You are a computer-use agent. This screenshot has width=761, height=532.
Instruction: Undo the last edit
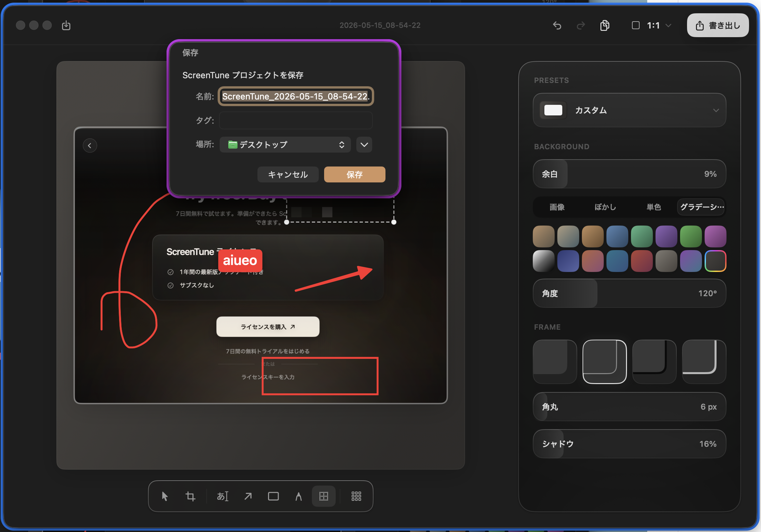point(557,26)
